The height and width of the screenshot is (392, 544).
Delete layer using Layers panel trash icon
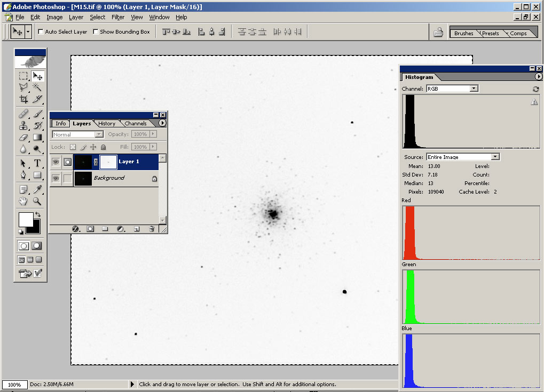tap(152, 229)
